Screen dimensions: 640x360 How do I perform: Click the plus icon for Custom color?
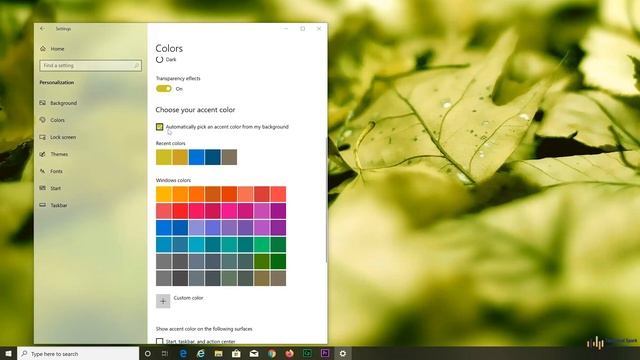[x=163, y=301]
